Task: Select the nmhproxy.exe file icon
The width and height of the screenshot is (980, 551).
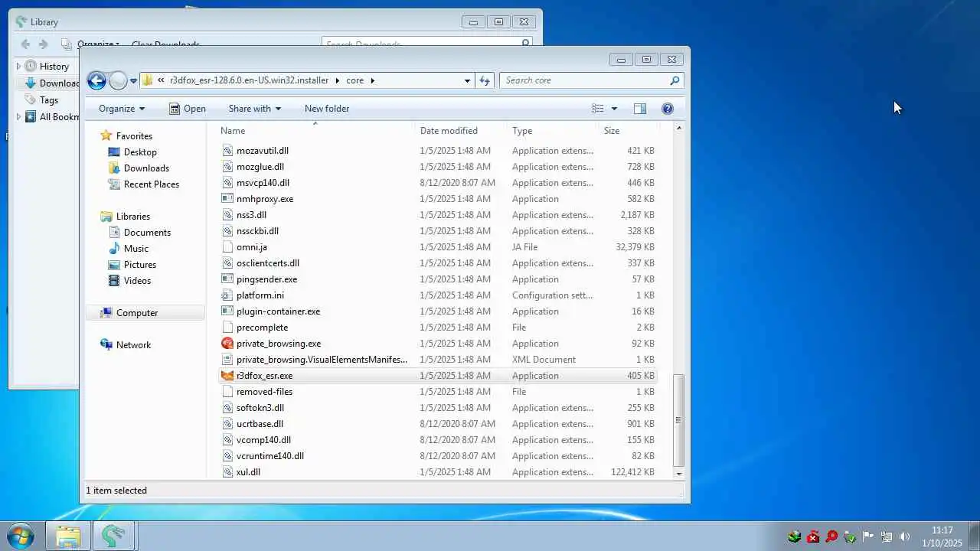Action: point(227,199)
